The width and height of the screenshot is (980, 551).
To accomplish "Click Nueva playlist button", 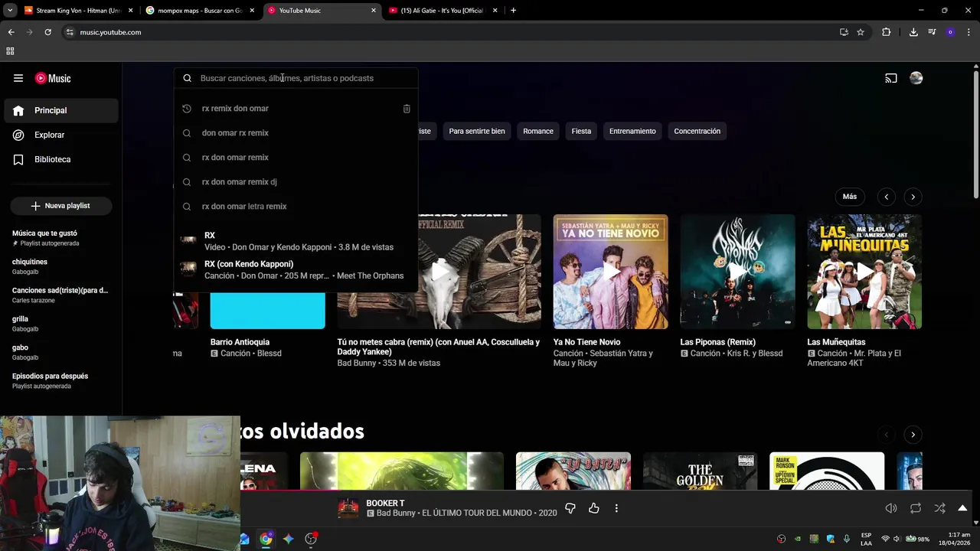I will point(60,206).
